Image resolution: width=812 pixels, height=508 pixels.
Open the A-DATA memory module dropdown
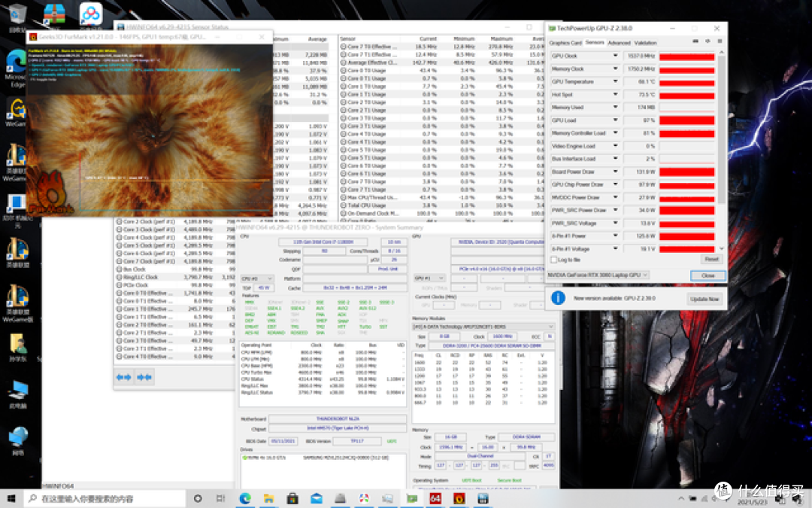point(483,327)
